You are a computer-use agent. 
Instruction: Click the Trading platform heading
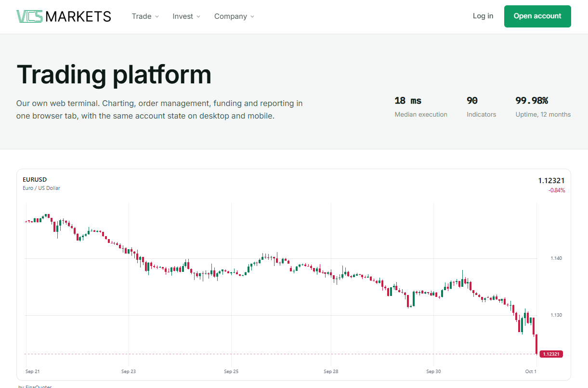click(x=114, y=74)
